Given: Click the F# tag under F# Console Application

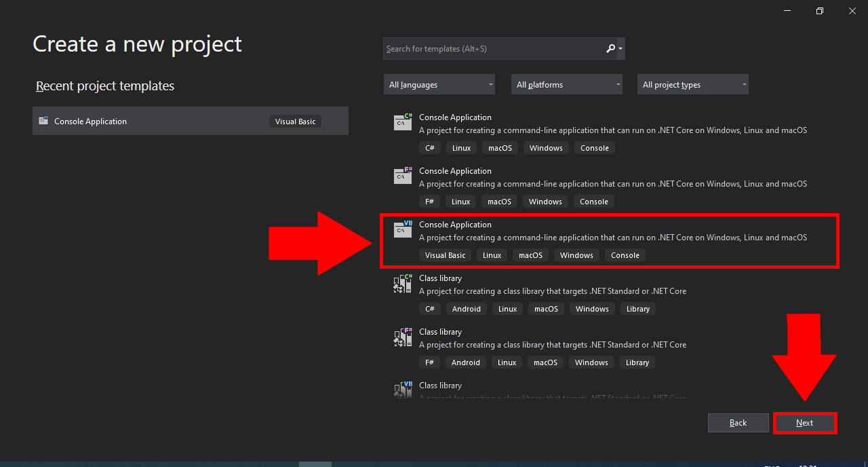Looking at the screenshot, I should tap(430, 202).
